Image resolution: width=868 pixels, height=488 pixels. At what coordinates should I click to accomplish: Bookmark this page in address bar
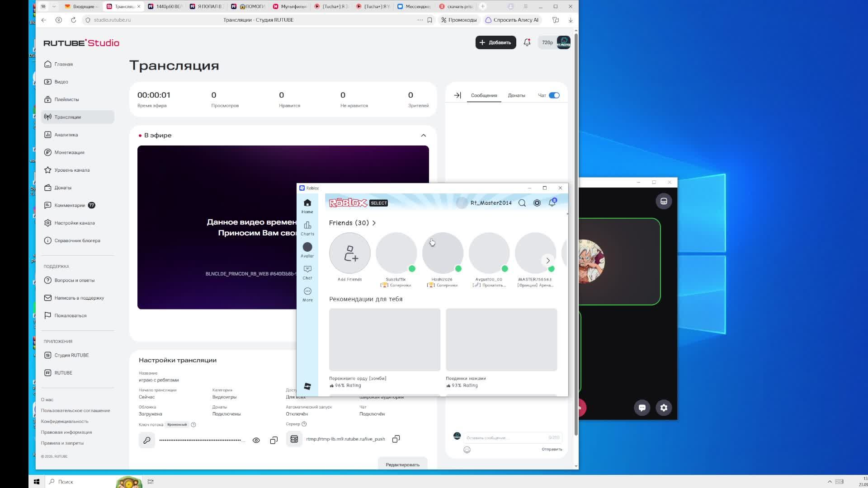tap(429, 20)
